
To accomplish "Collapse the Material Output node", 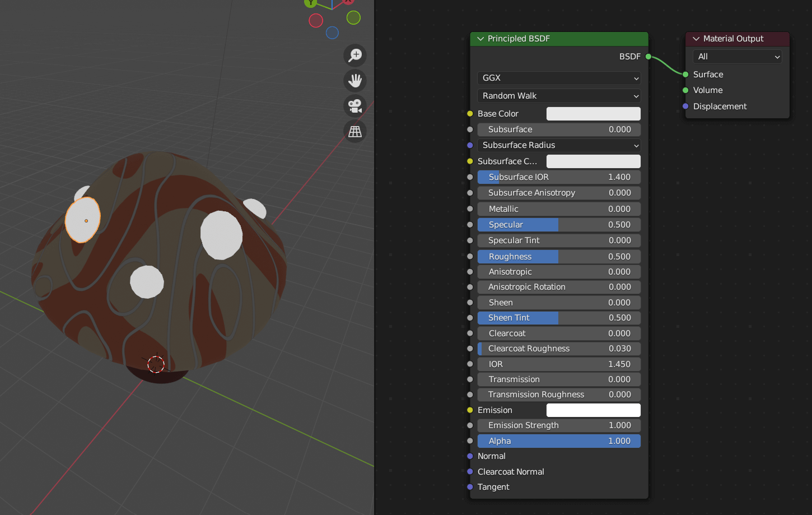I will point(696,39).
